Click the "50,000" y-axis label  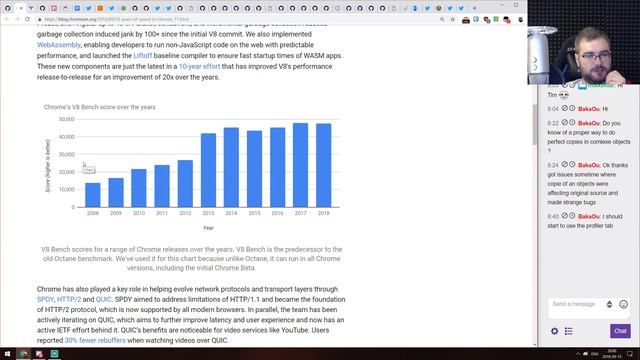(x=67, y=119)
